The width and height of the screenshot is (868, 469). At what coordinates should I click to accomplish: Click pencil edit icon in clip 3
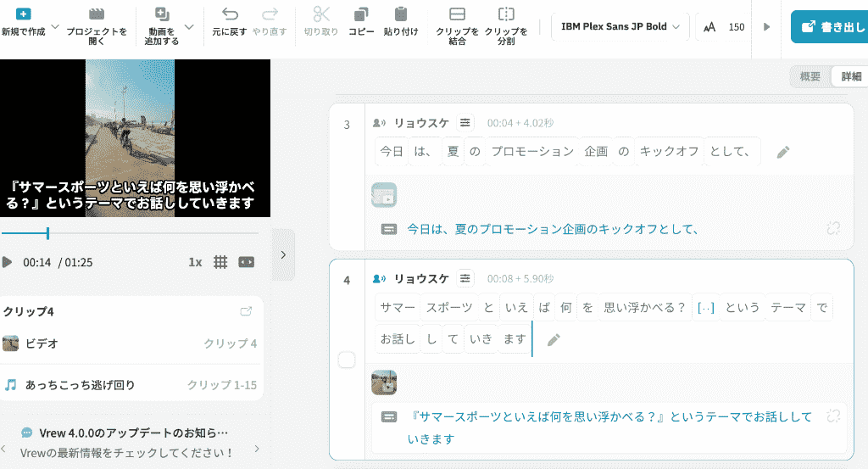[782, 153]
